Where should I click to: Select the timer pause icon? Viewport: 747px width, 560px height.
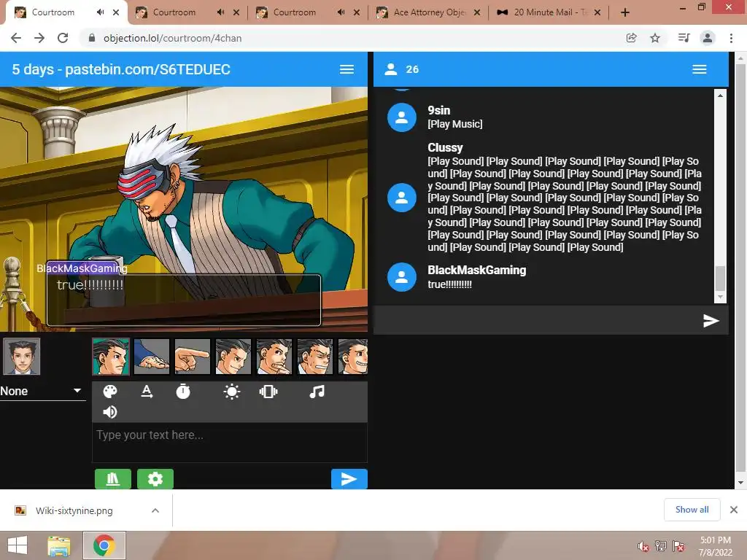coord(183,392)
